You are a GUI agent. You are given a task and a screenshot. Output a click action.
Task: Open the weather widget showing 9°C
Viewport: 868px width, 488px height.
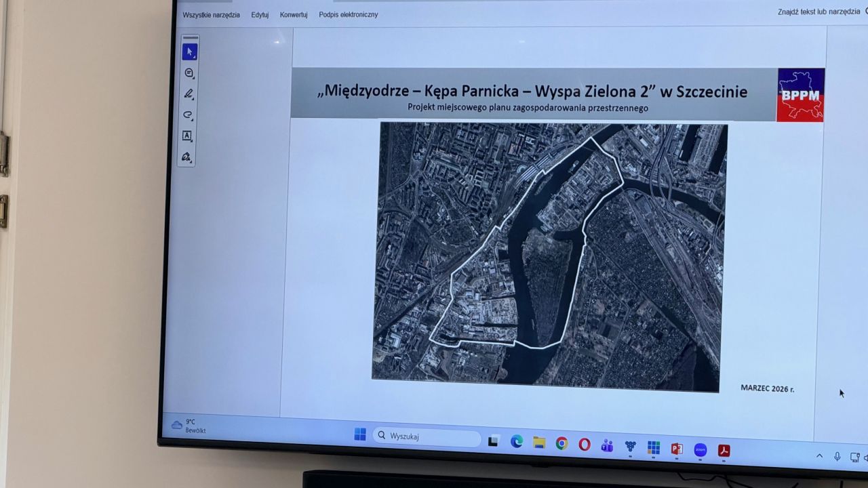189,426
